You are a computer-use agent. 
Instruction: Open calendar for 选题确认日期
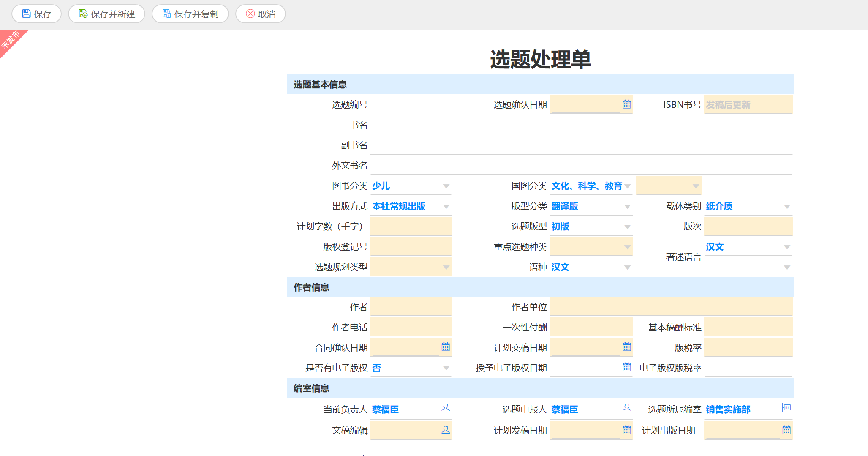coord(627,104)
